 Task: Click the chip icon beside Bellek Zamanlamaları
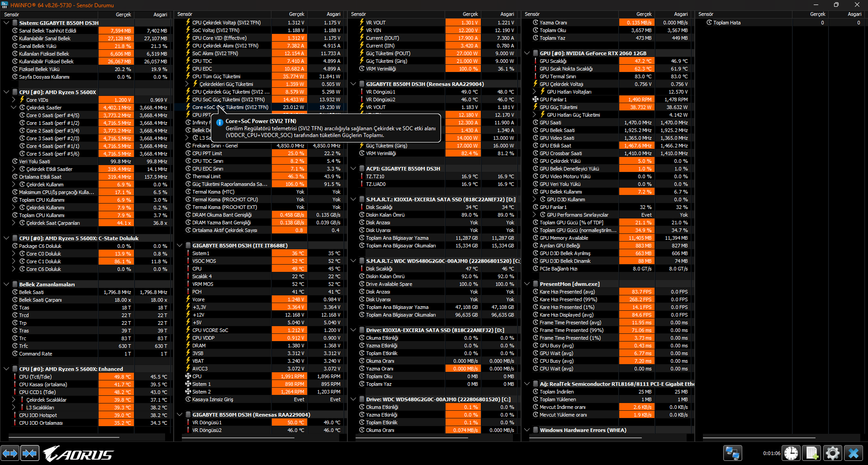[x=15, y=285]
